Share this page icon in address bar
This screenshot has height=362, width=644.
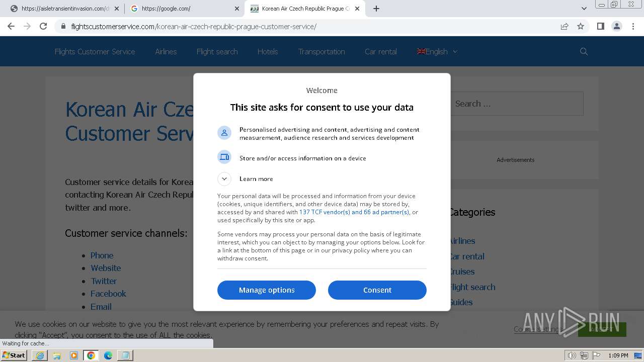tap(565, 26)
